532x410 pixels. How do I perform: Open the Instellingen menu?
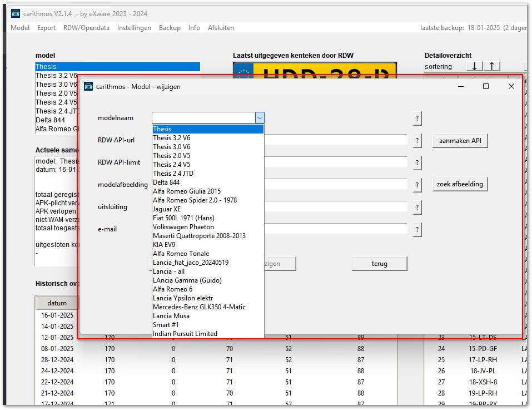pos(134,28)
